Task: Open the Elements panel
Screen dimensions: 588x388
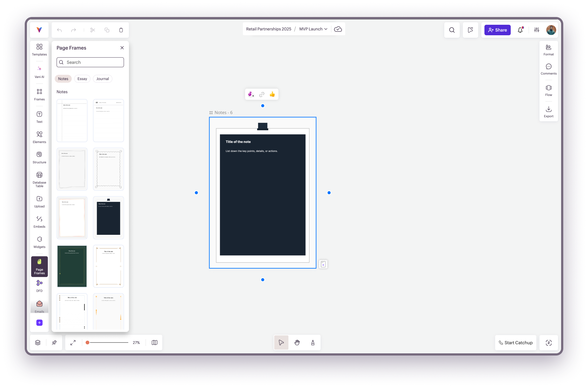Action: (x=39, y=137)
